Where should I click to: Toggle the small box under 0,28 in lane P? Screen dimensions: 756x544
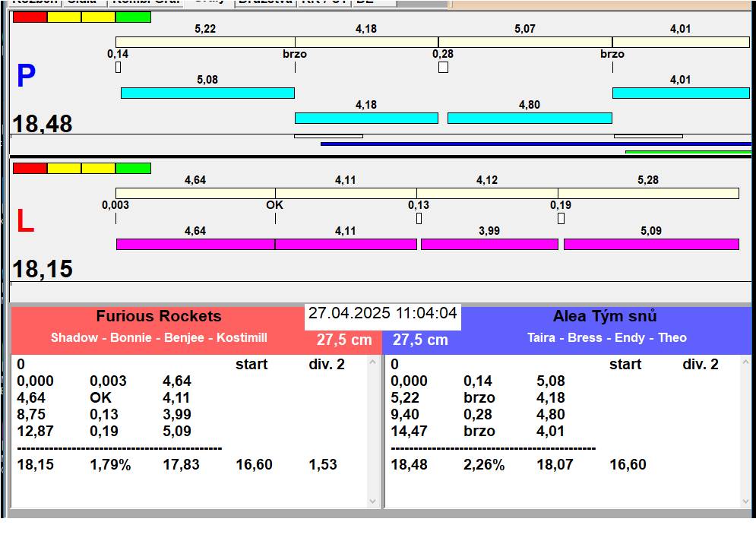[x=443, y=68]
